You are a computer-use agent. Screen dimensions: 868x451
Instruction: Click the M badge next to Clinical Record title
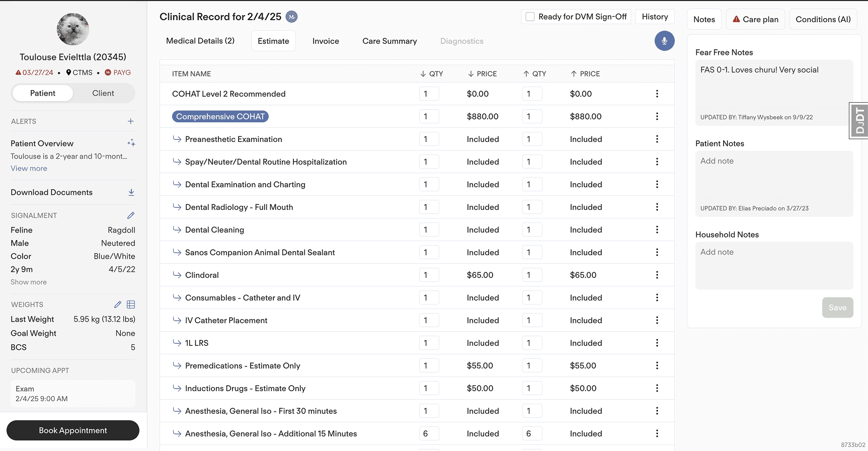(291, 17)
